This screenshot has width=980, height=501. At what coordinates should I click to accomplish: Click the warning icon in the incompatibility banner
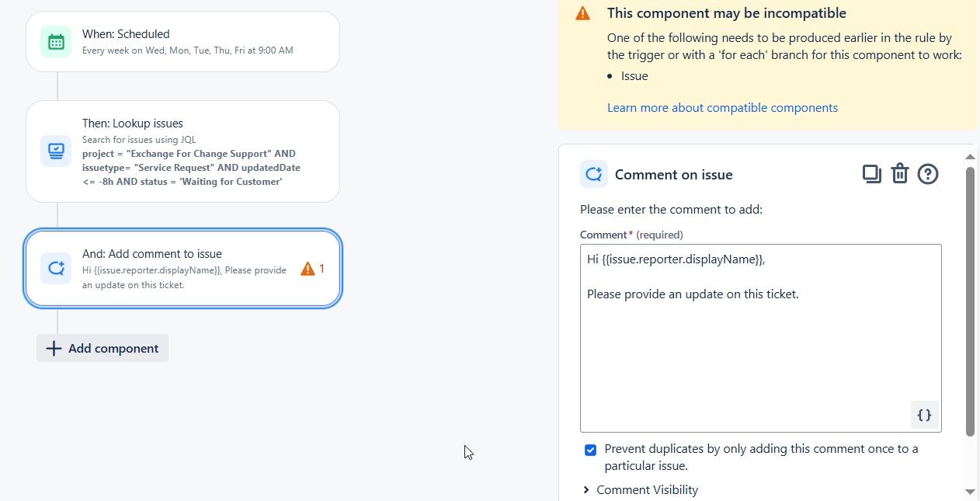pos(582,13)
